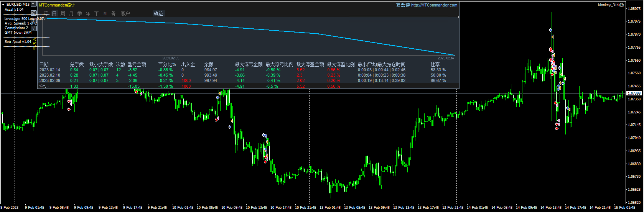Collapse panel using arrow at chart's right edge

point(458,17)
